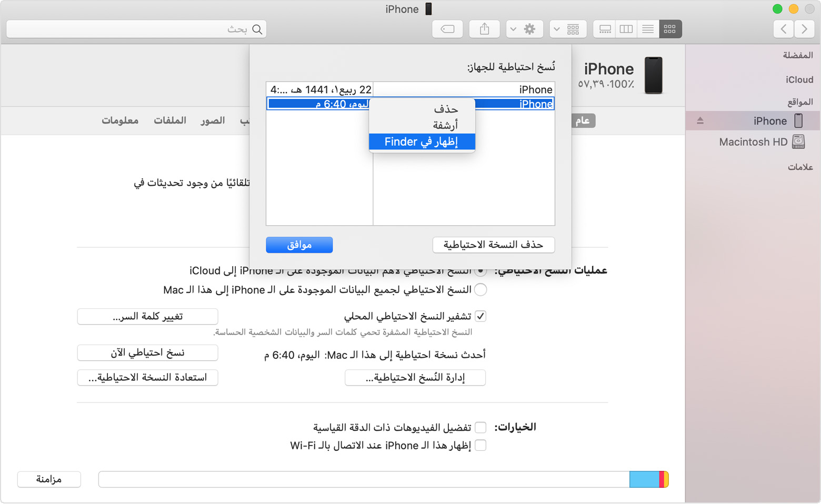The image size is (821, 504).
Task: Click the large iPhone image in header
Action: (x=654, y=75)
